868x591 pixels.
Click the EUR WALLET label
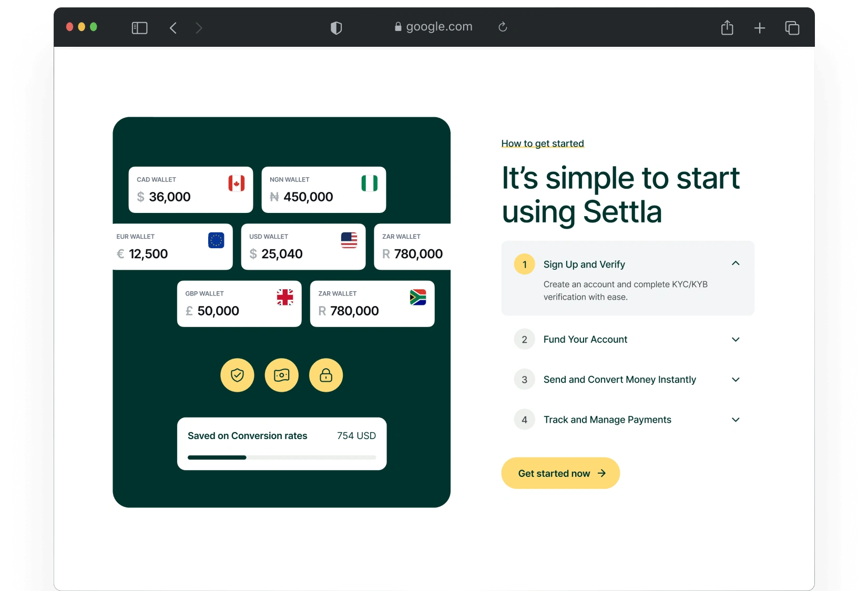point(135,237)
